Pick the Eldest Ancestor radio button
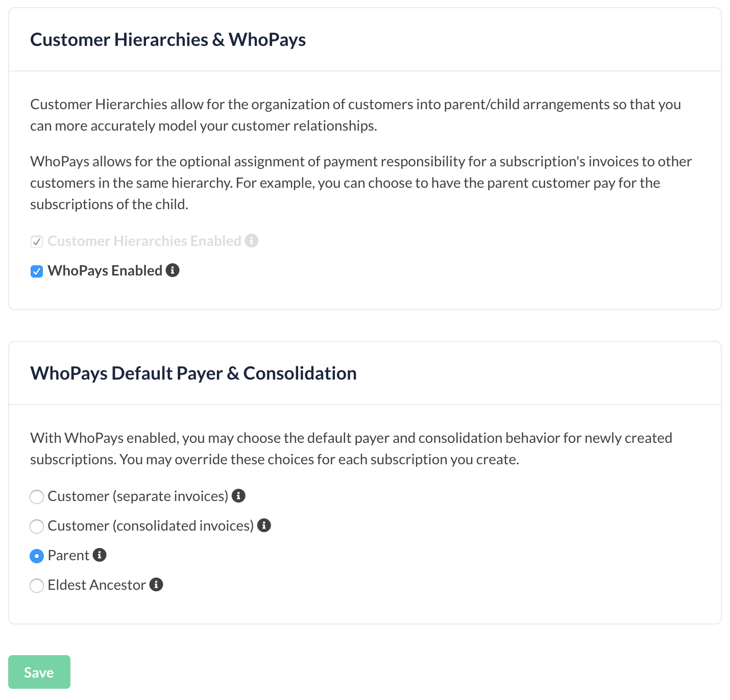Image resolution: width=730 pixels, height=700 pixels. 37,585
